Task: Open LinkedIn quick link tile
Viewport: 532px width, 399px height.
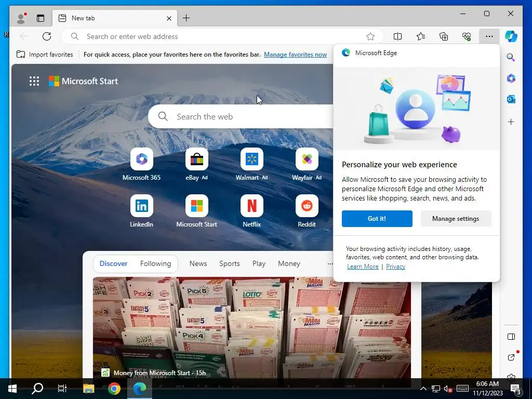Action: point(141,211)
